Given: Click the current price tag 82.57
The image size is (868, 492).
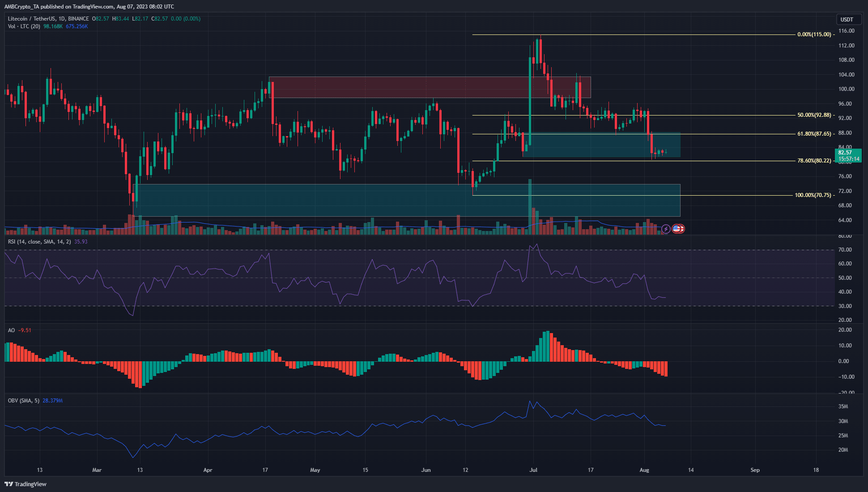Looking at the screenshot, I should tap(845, 153).
